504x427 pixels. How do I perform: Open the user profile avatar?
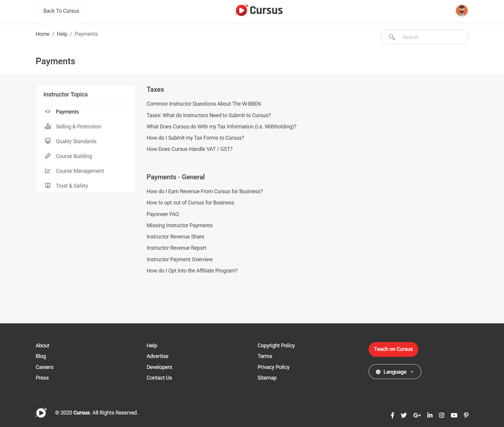pyautogui.click(x=461, y=11)
